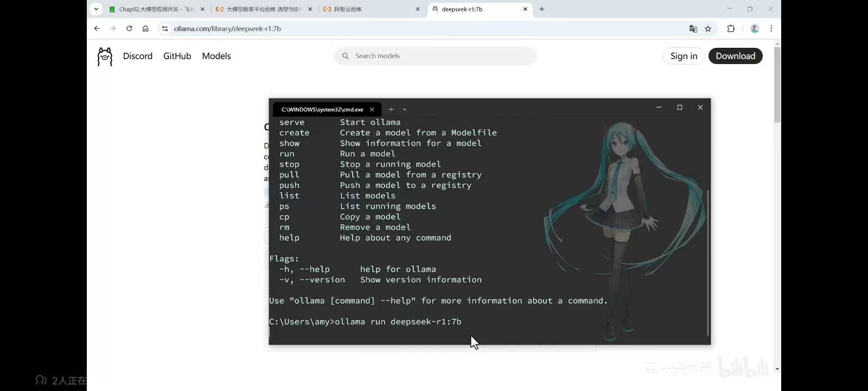Viewport: 868px width, 391px height.
Task: Reload the current page
Action: [129, 29]
